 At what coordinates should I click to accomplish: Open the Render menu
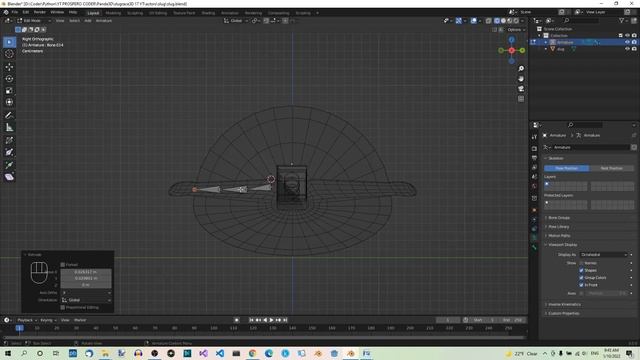coord(40,12)
